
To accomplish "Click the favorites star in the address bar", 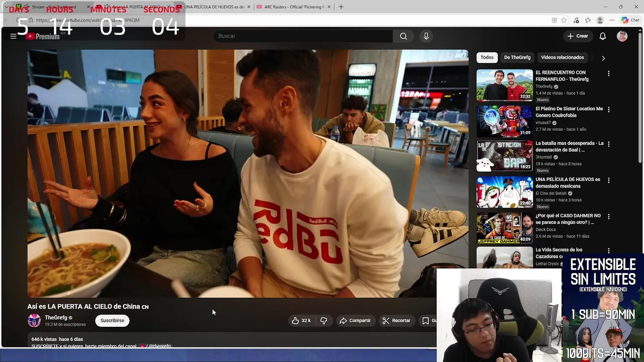I will tap(564, 20).
